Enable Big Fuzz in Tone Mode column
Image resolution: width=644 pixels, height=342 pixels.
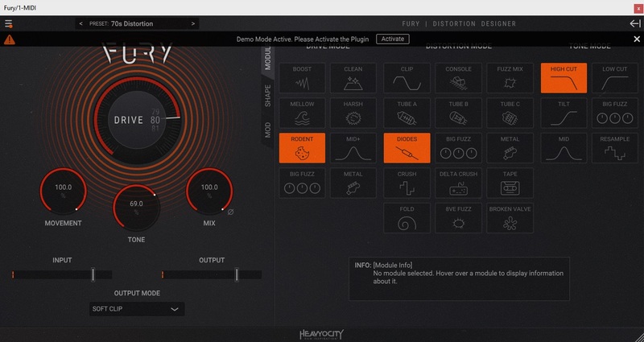tap(615, 113)
